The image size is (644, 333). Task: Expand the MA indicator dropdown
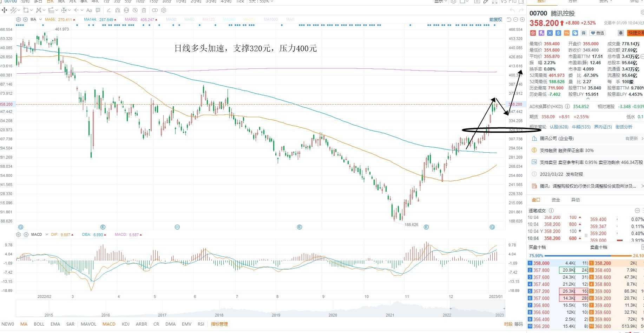(x=41, y=19)
